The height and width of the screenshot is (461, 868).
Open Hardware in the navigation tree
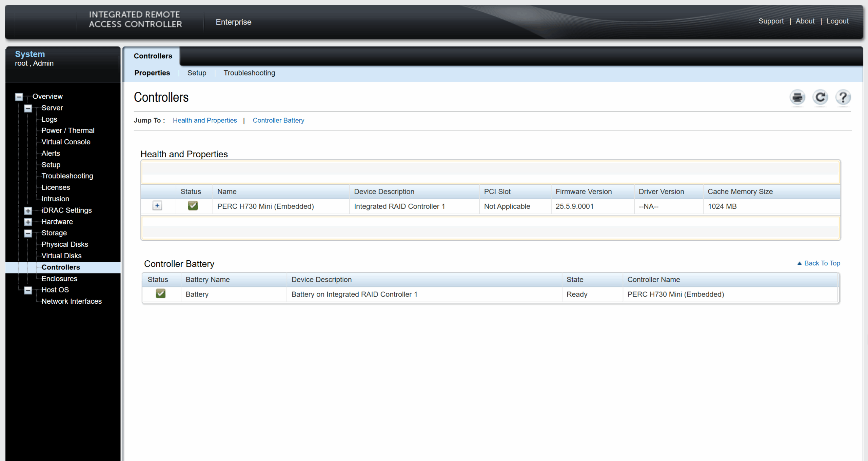point(57,222)
